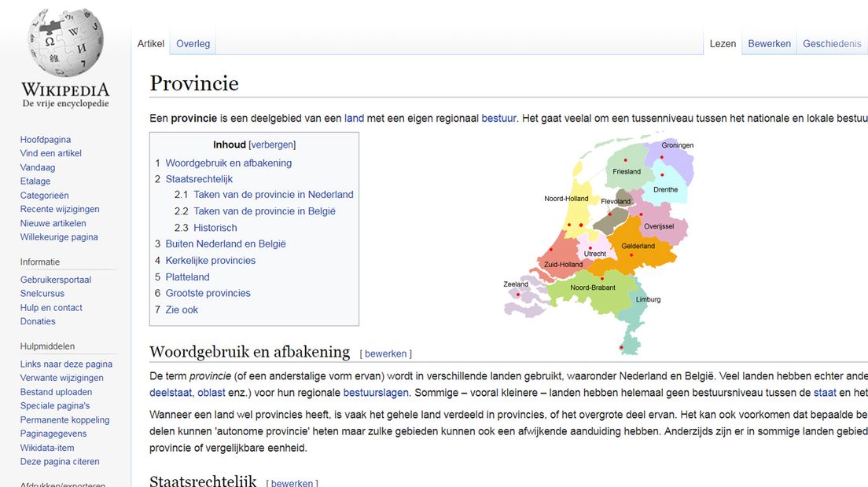Click Overijssel label on the map
This screenshot has height=487, width=868.
click(659, 226)
